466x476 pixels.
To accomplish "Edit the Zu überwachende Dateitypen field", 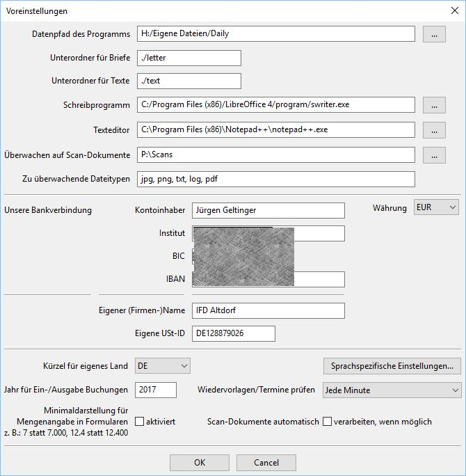I will coord(276,179).
